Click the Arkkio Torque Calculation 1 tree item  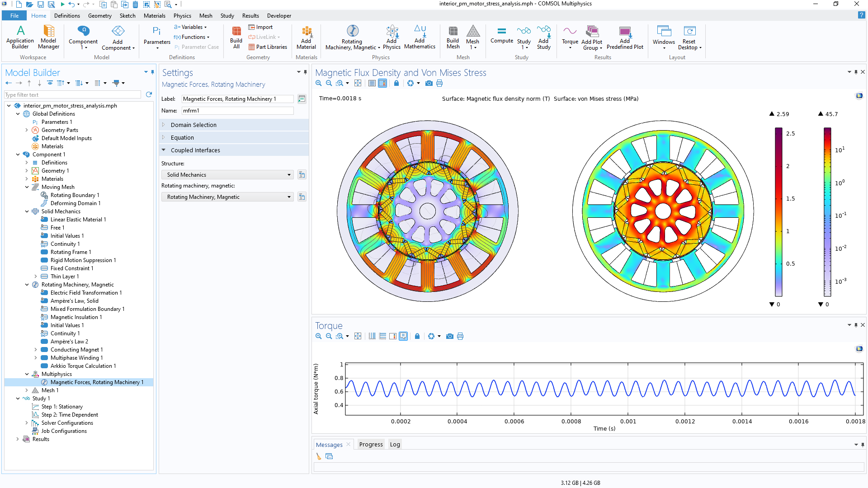[x=84, y=366]
